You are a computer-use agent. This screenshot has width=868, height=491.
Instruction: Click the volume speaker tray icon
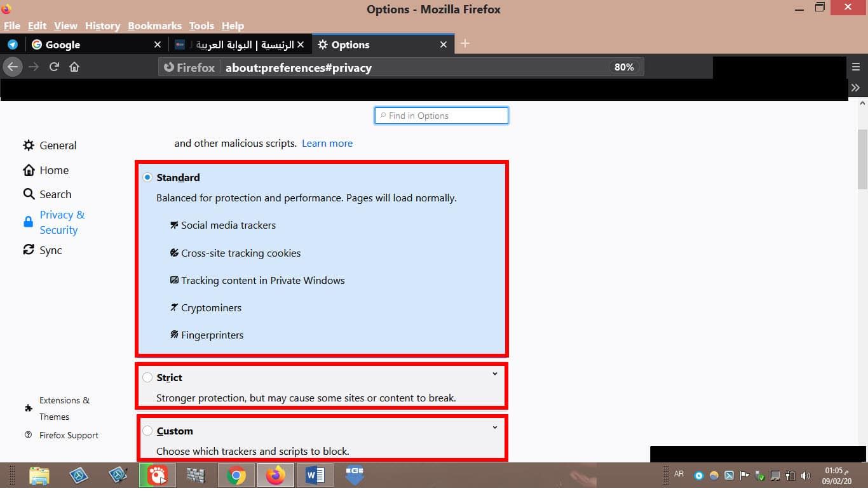point(806,476)
